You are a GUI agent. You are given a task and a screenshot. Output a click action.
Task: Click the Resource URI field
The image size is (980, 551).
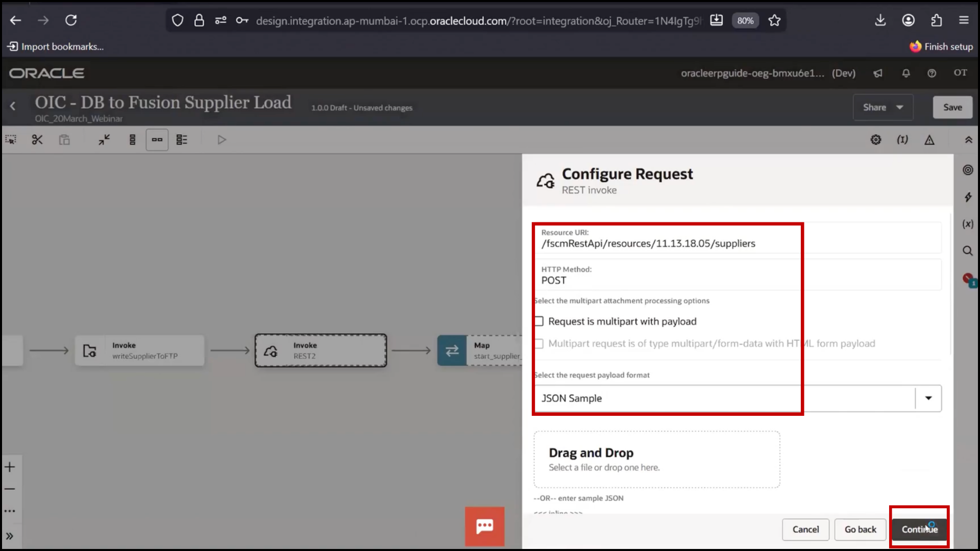[x=738, y=238]
